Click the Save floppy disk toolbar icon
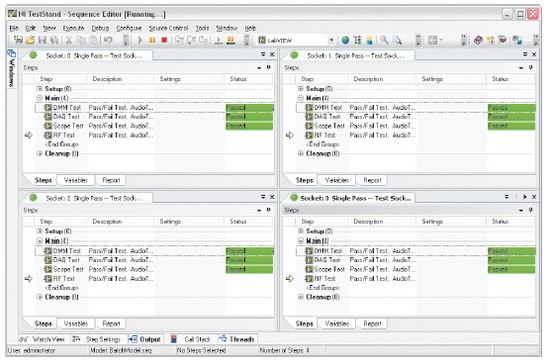Screen dimensions: 550x364 point(42,40)
